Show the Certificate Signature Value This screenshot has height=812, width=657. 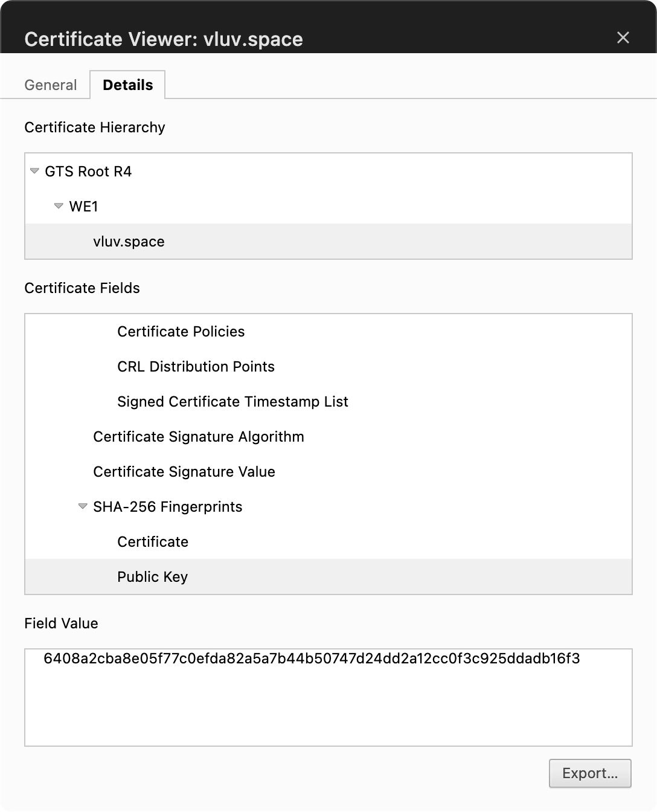pyautogui.click(x=184, y=472)
